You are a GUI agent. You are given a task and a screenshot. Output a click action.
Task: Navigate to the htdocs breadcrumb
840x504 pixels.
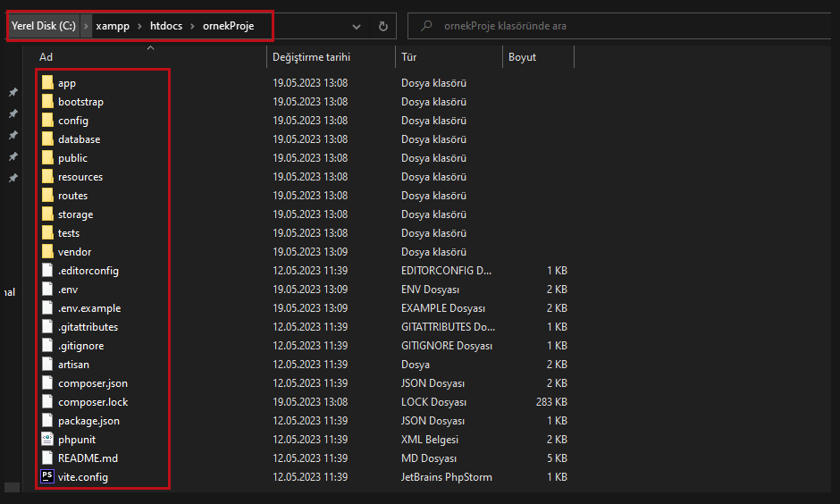tap(166, 26)
